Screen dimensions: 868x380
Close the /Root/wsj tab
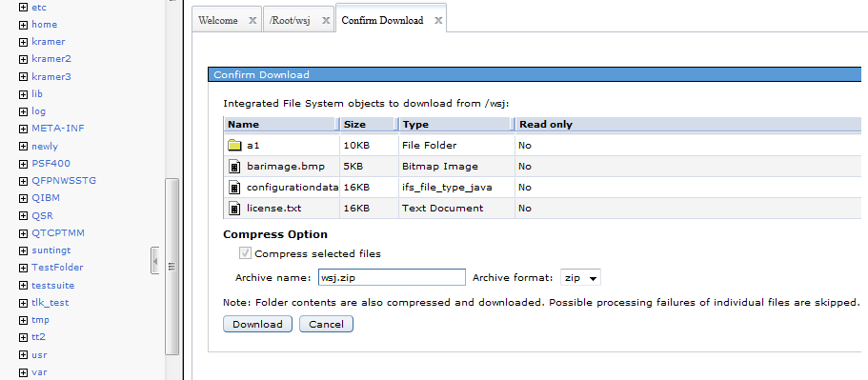[x=326, y=20]
